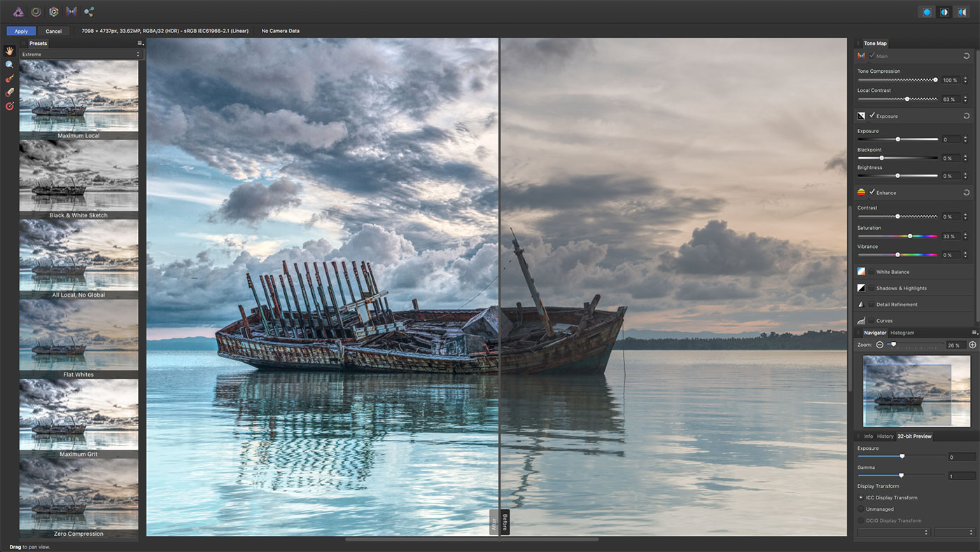Viewport: 980px width, 552px height.
Task: Enable the White Balance checkbox
Action: pos(871,272)
